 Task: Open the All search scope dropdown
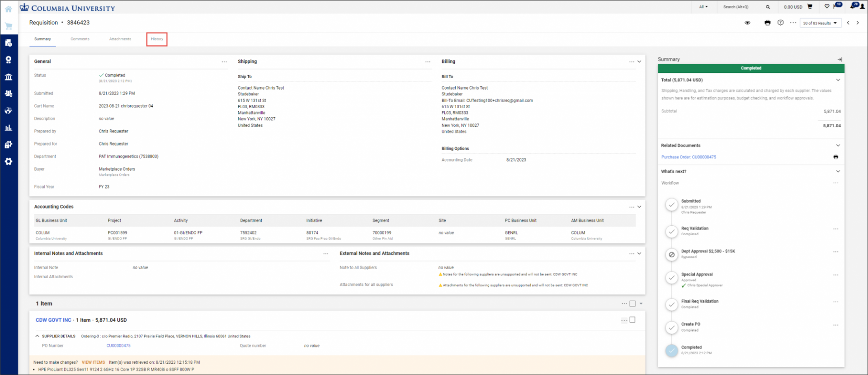pos(703,7)
